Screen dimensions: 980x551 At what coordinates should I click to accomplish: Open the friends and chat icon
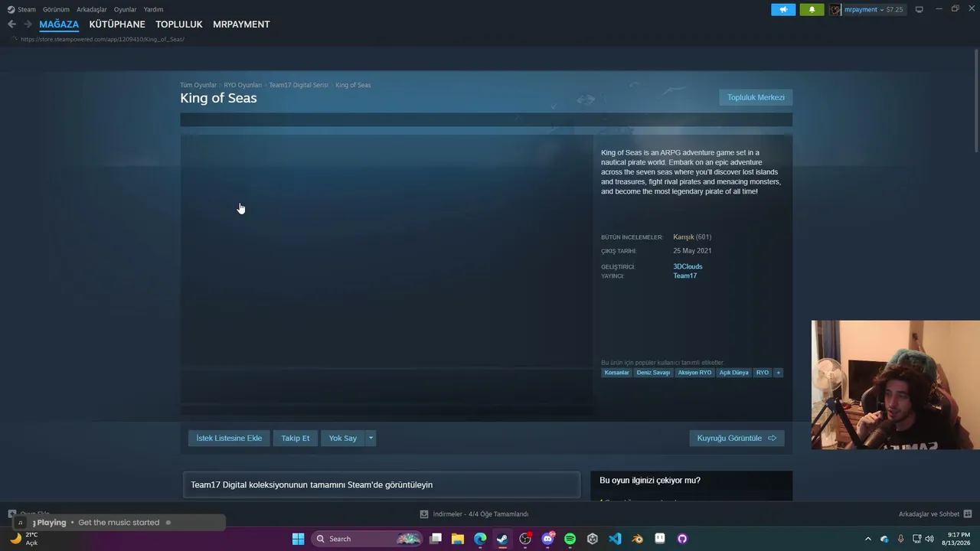pos(968,514)
